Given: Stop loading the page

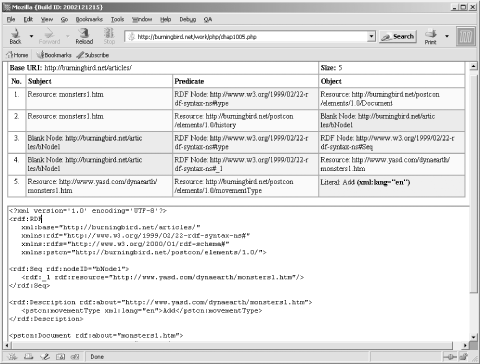Looking at the screenshot, I should [109, 36].
